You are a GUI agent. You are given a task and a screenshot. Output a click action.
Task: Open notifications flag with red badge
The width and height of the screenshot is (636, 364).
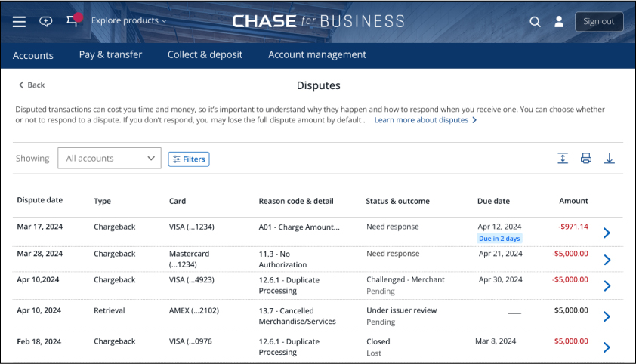(x=74, y=20)
